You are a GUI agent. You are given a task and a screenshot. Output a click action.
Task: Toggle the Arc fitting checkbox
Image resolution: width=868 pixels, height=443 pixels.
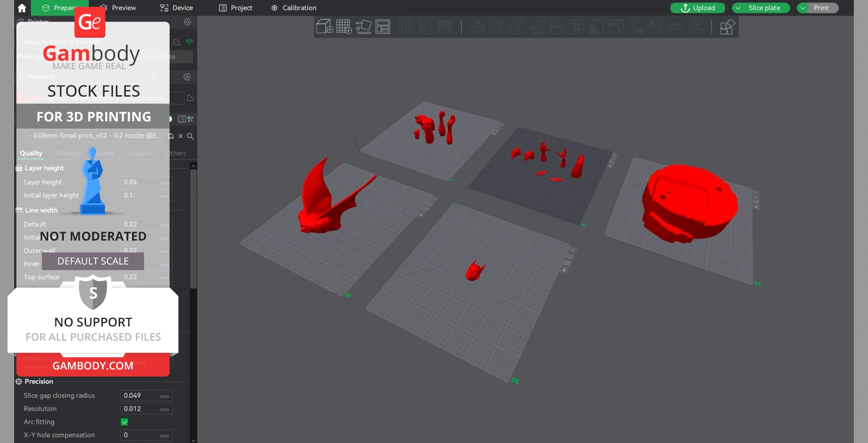[124, 422]
